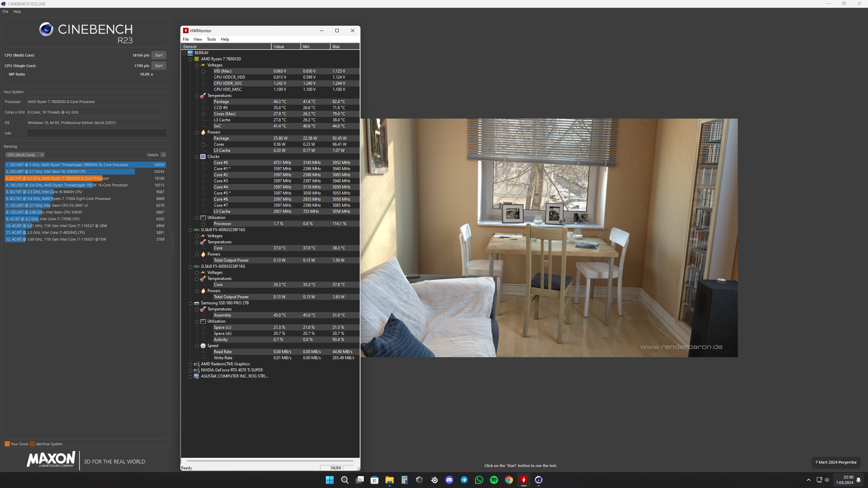
Task: Click the Google Chrome taskbar icon
Action: [509, 480]
